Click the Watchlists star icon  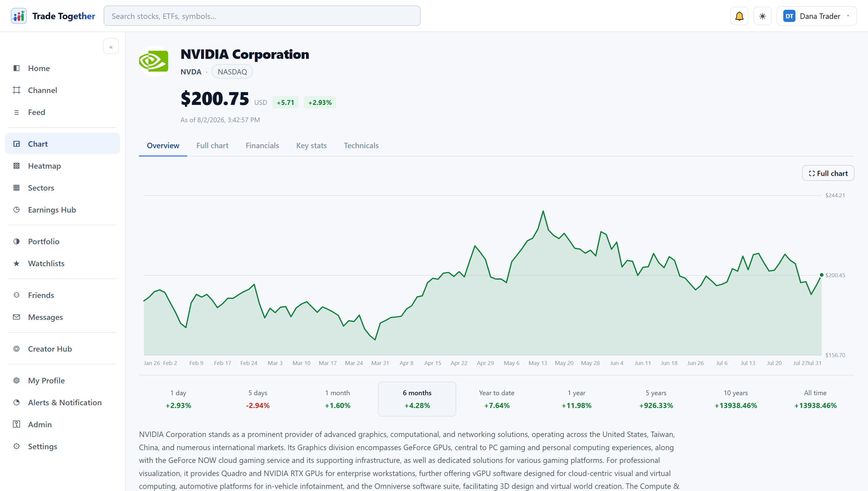(x=16, y=263)
